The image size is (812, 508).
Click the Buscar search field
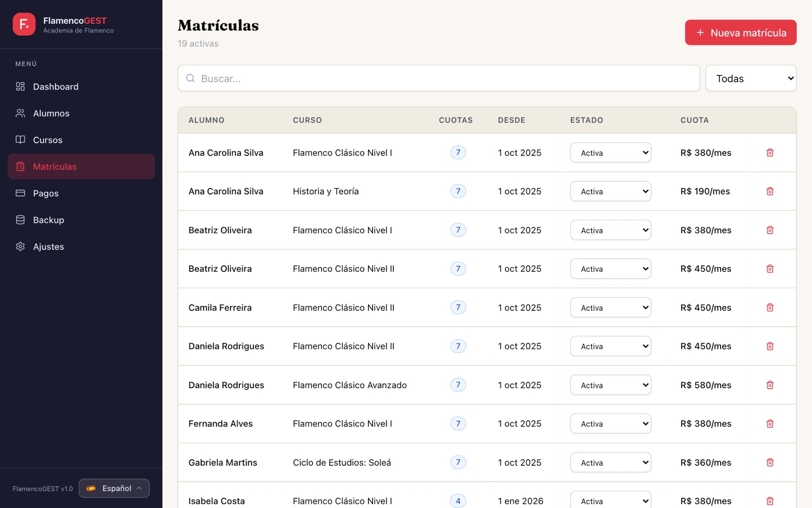(x=438, y=78)
